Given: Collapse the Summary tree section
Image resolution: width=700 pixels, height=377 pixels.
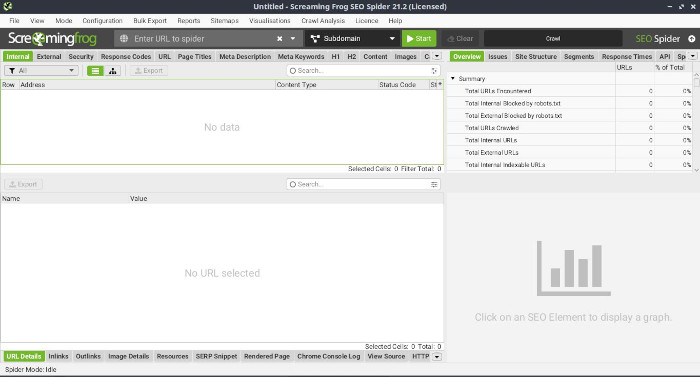Looking at the screenshot, I should [453, 78].
